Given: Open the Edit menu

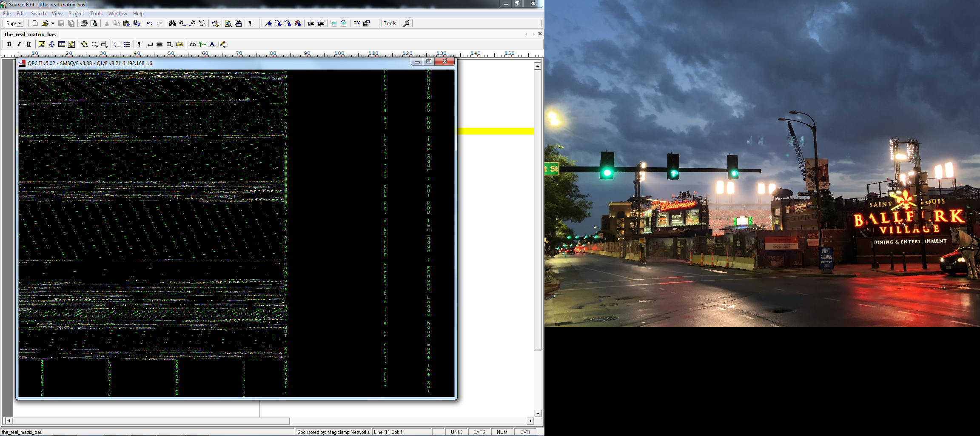Looking at the screenshot, I should (x=21, y=14).
